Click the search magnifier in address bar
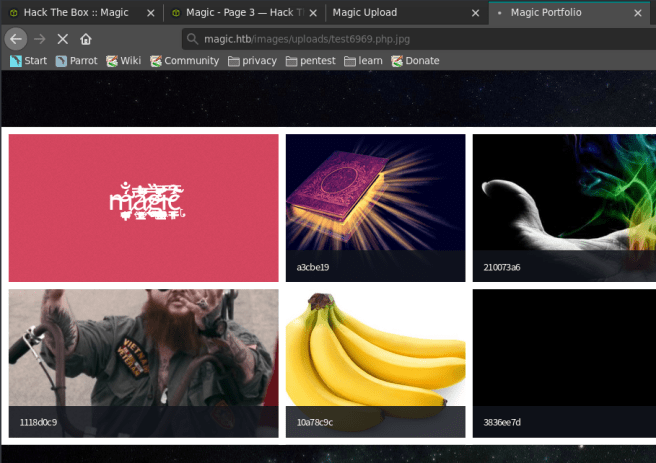This screenshot has height=463, width=656. click(x=193, y=39)
